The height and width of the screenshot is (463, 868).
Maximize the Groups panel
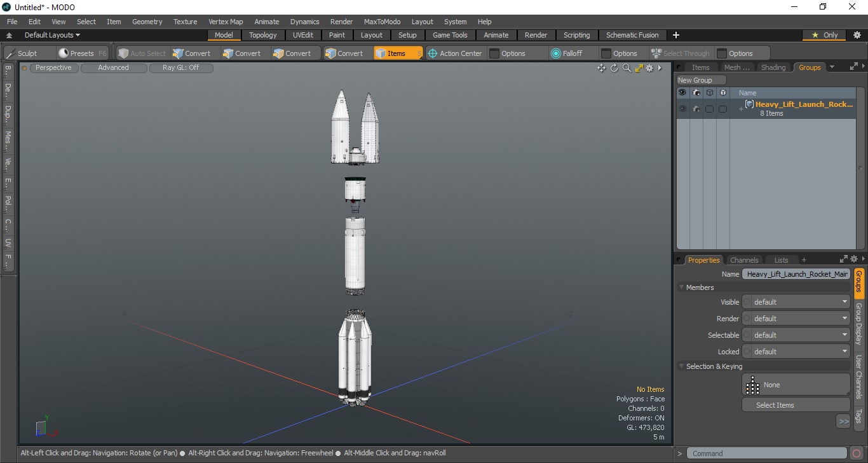point(853,67)
